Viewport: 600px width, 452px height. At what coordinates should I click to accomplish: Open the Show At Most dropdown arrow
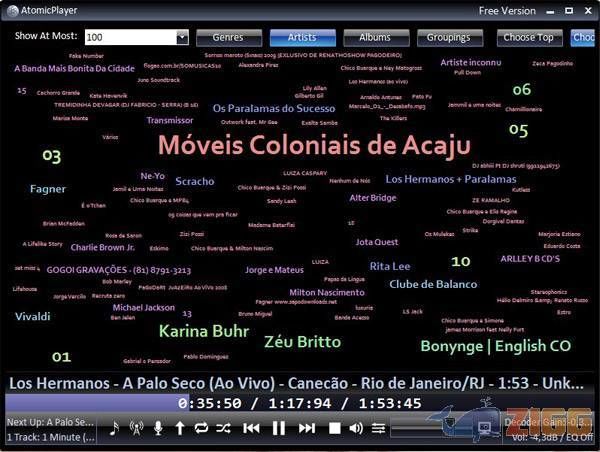(x=182, y=37)
